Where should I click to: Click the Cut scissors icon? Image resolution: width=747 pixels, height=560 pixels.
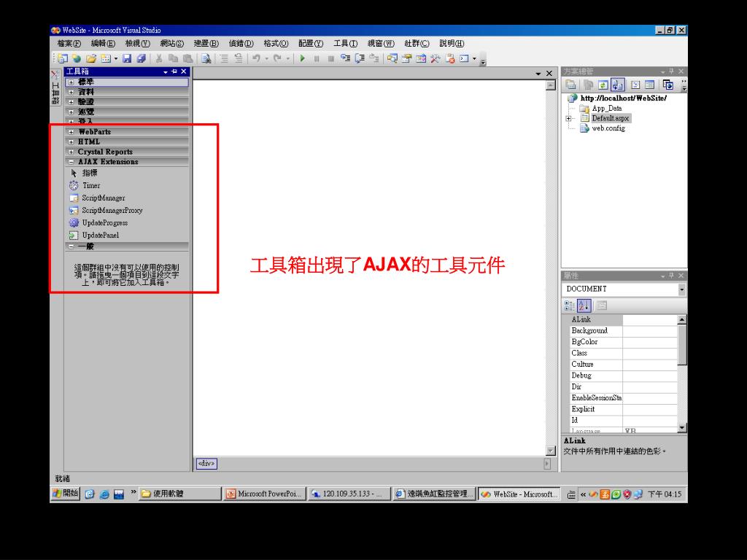(159, 58)
